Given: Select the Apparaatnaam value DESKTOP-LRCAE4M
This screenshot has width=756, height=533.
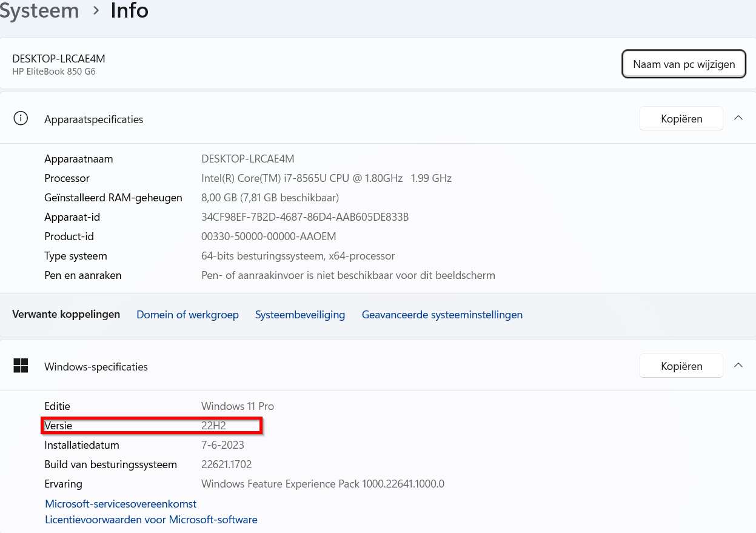Looking at the screenshot, I should pos(247,159).
